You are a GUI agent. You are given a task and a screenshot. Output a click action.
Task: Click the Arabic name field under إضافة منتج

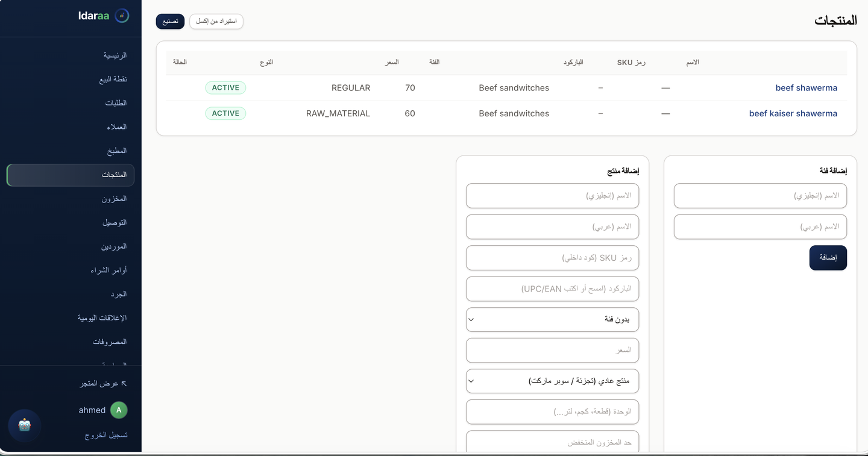tap(552, 227)
